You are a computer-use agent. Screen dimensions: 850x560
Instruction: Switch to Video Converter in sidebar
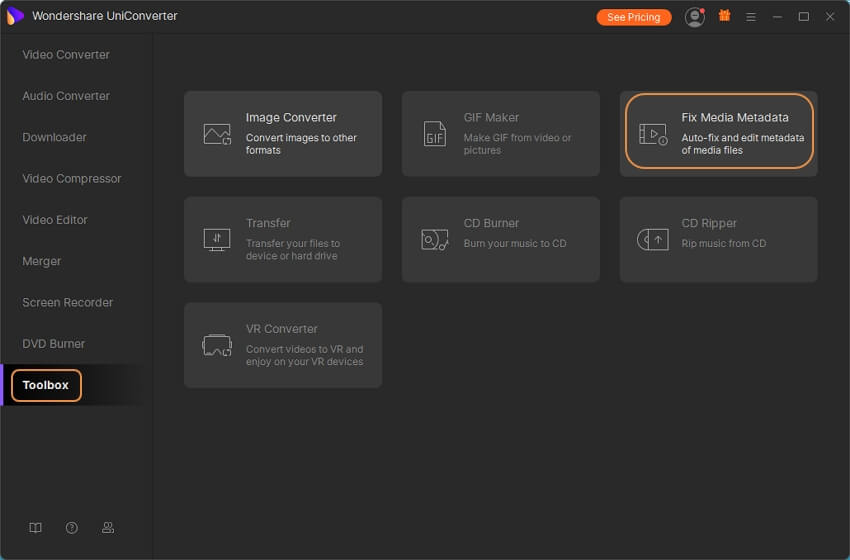coord(66,55)
